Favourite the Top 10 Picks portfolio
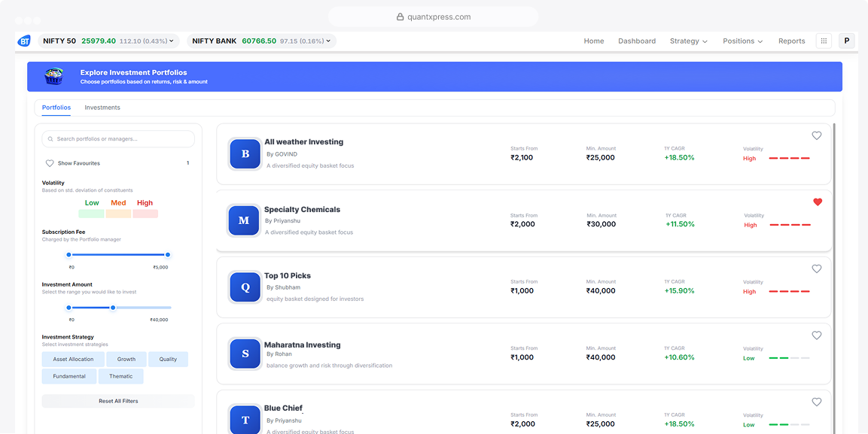The height and width of the screenshot is (434, 868). 817,269
